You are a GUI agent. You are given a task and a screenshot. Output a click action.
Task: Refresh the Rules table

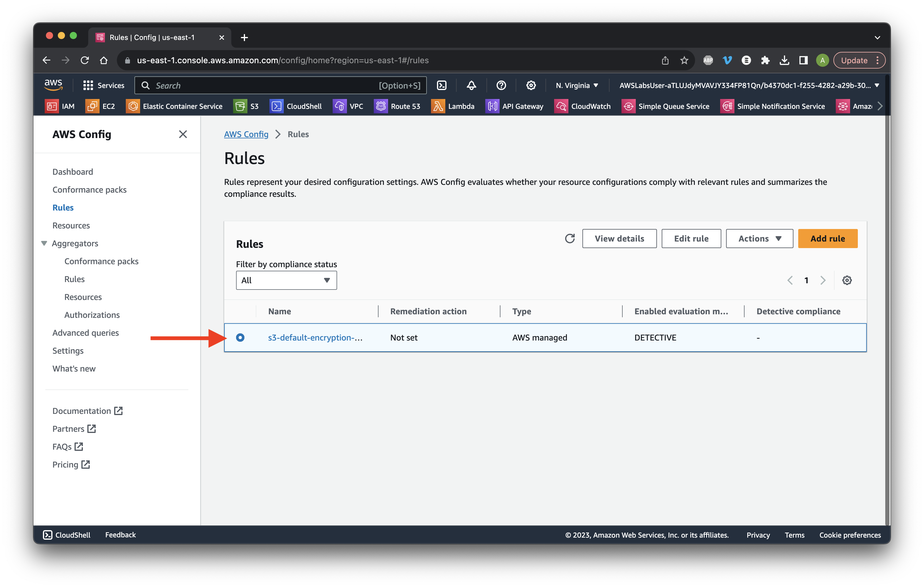[570, 238]
